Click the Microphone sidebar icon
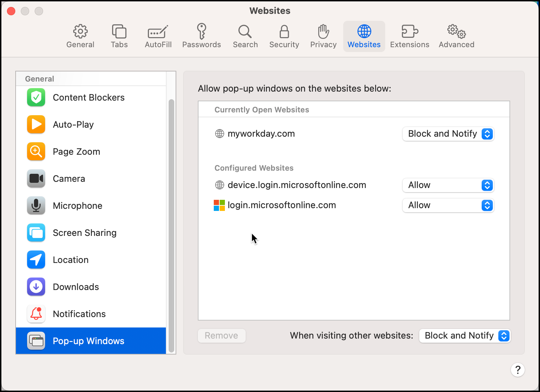The height and width of the screenshot is (392, 540). click(x=36, y=206)
